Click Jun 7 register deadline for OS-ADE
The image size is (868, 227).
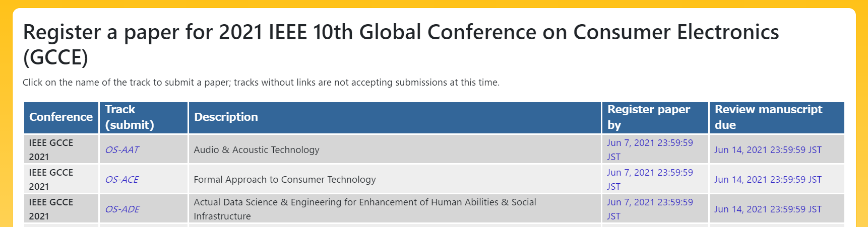point(650,209)
